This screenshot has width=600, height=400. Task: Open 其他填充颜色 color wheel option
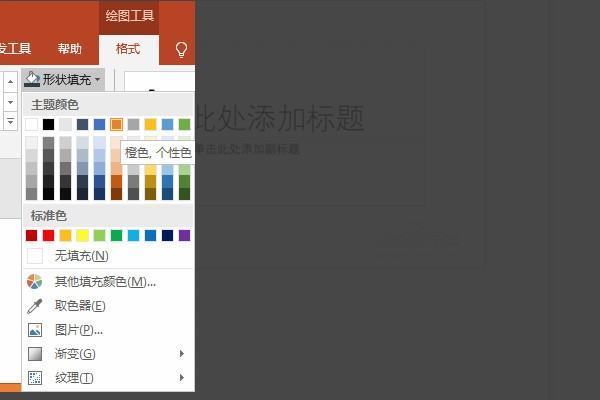point(35,282)
